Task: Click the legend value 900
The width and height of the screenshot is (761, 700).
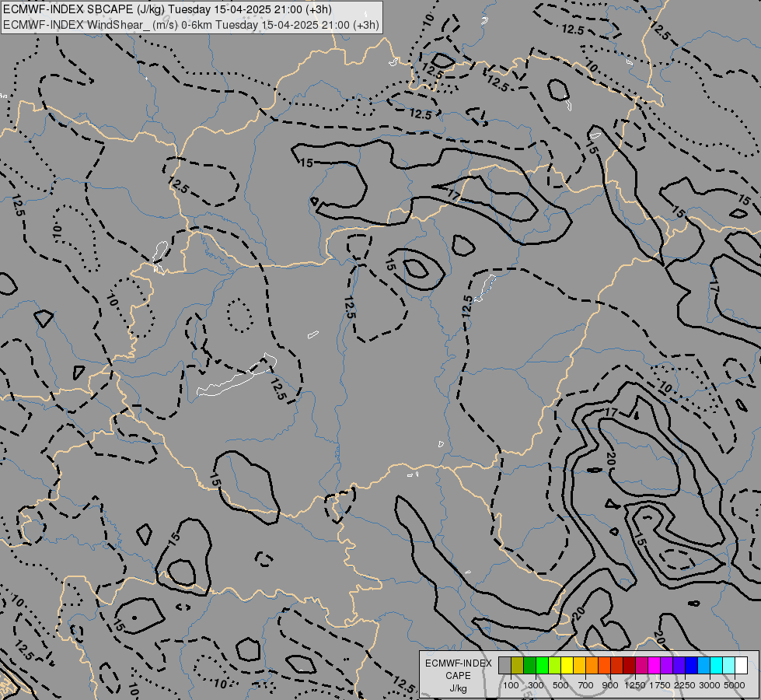Action: tap(610, 685)
